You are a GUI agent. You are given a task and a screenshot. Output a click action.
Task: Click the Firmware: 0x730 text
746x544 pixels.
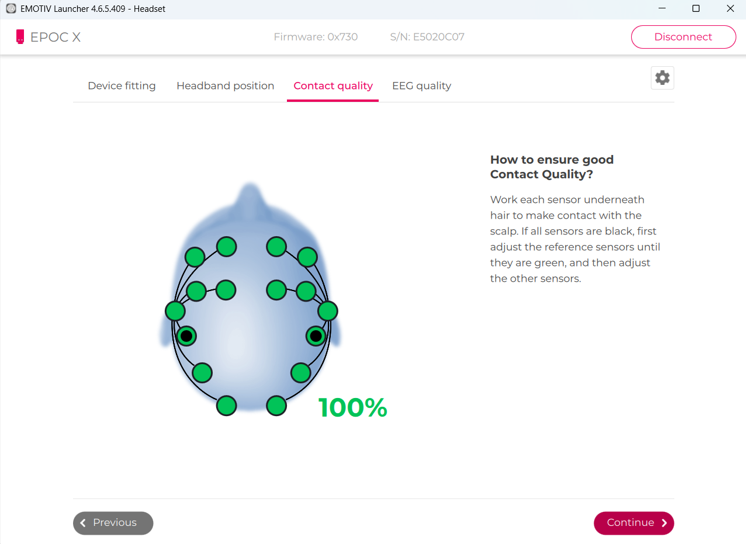(x=316, y=37)
